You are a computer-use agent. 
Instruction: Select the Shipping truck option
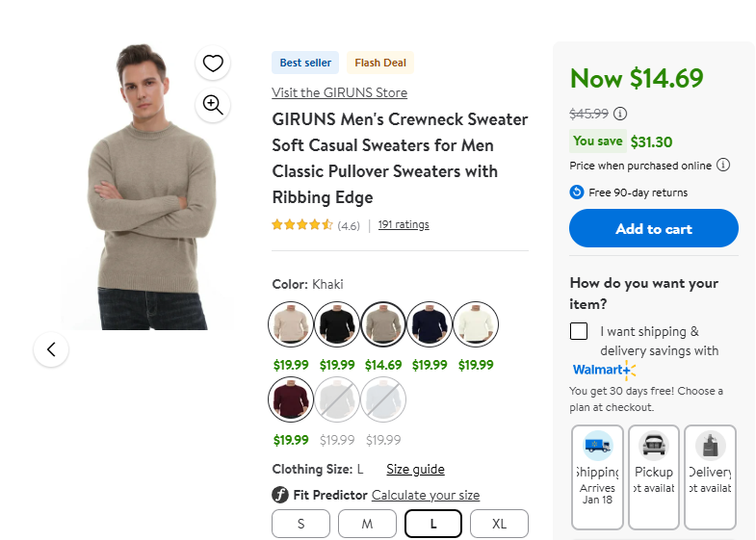pos(597,476)
